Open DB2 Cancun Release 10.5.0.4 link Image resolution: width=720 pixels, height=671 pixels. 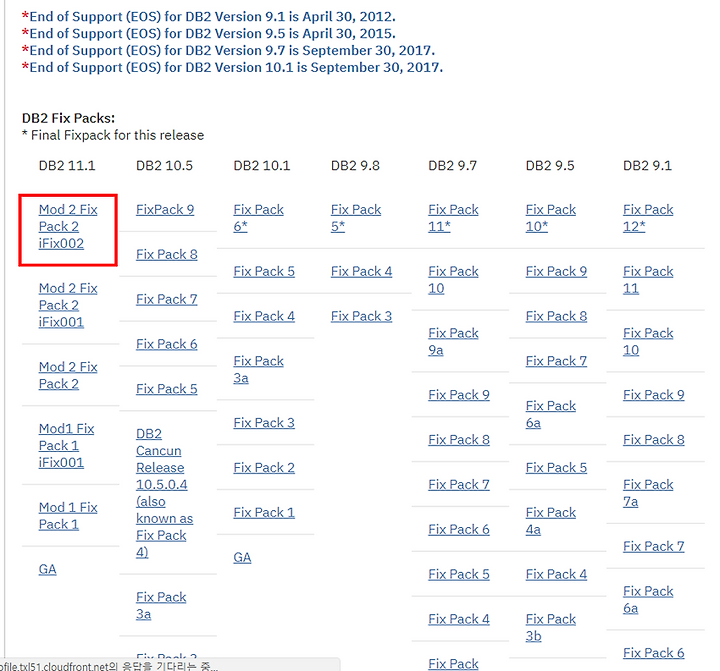(164, 493)
